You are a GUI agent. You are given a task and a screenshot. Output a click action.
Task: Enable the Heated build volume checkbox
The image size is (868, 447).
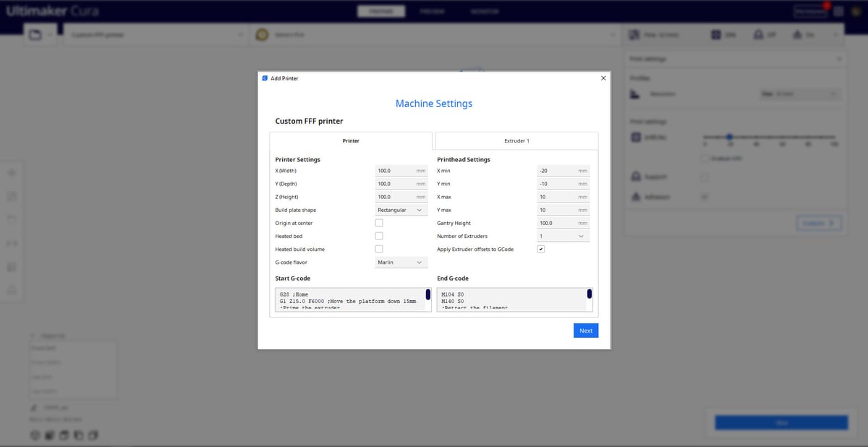[379, 249]
